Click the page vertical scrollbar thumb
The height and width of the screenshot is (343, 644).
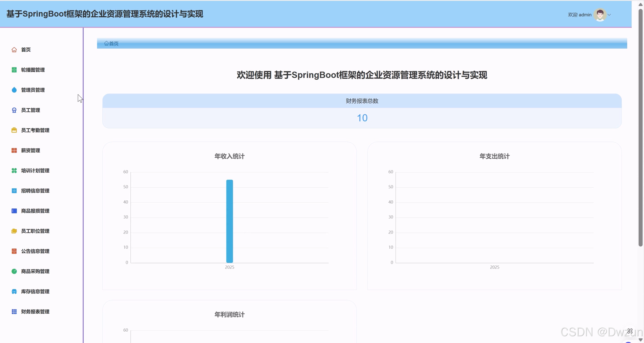[641, 128]
